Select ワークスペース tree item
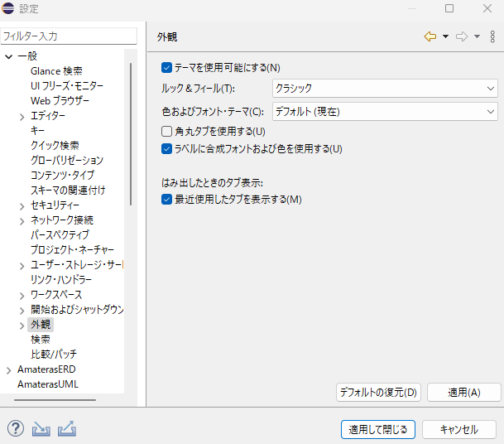This screenshot has width=504, height=444. pos(56,294)
